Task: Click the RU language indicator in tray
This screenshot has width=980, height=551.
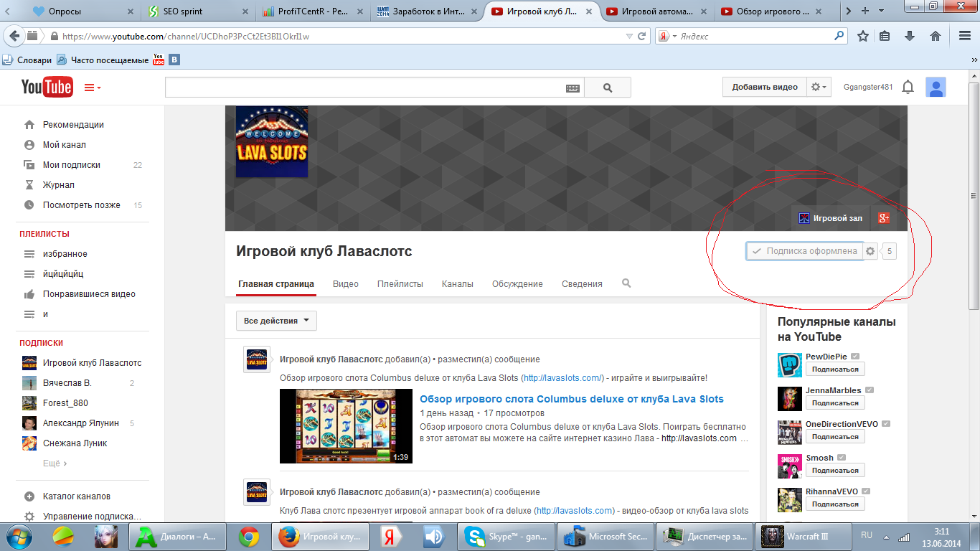Action: click(x=867, y=535)
